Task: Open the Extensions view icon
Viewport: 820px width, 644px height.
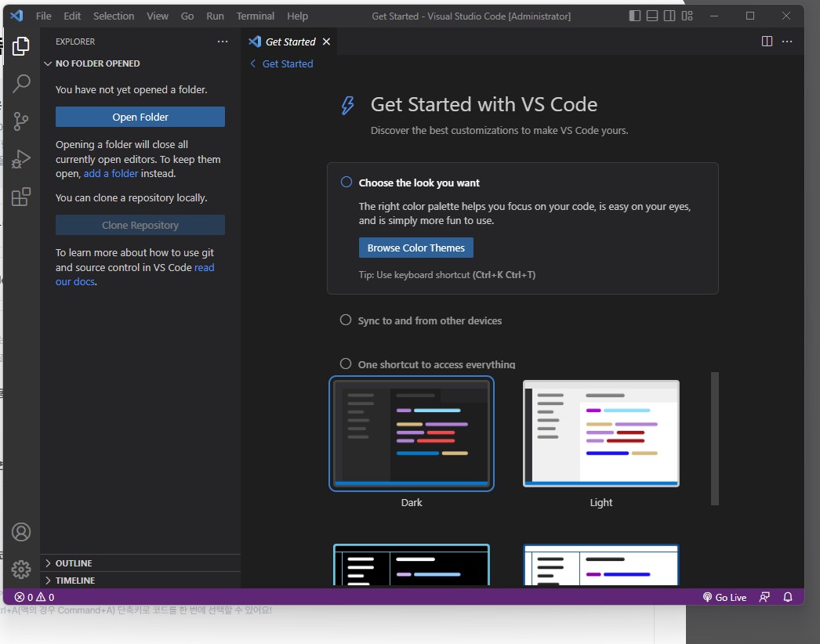Action: click(x=21, y=197)
